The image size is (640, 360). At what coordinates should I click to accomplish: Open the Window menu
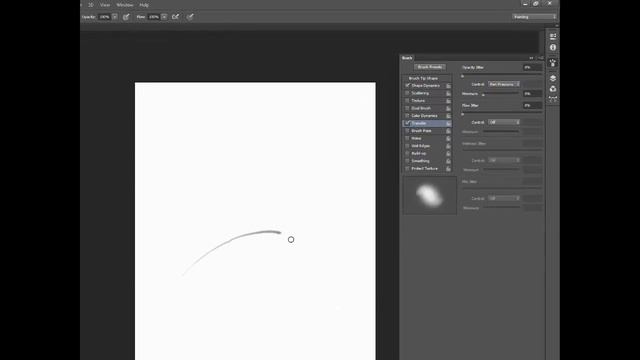pos(124,5)
